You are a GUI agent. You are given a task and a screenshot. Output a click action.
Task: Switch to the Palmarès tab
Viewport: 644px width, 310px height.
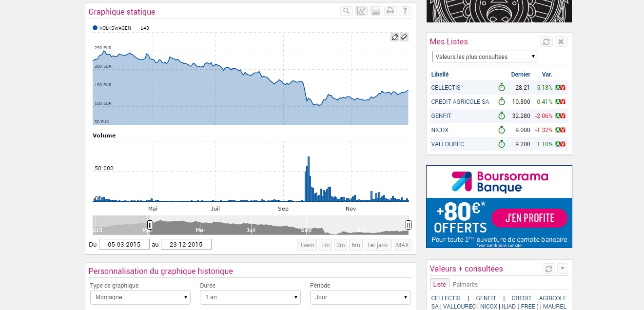[x=465, y=285]
